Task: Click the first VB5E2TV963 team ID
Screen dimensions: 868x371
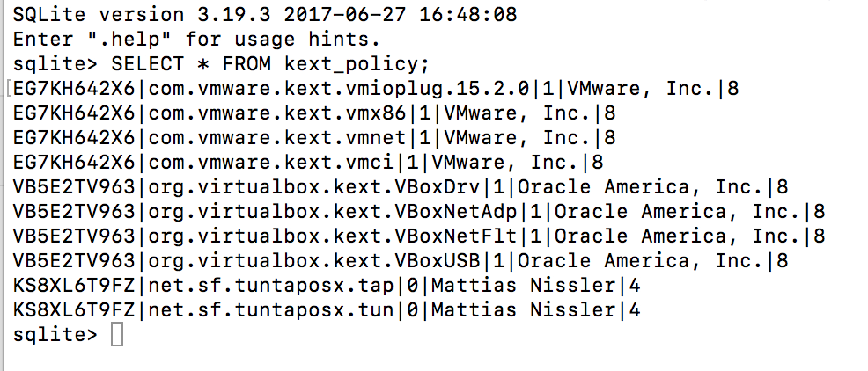Action: click(x=74, y=187)
